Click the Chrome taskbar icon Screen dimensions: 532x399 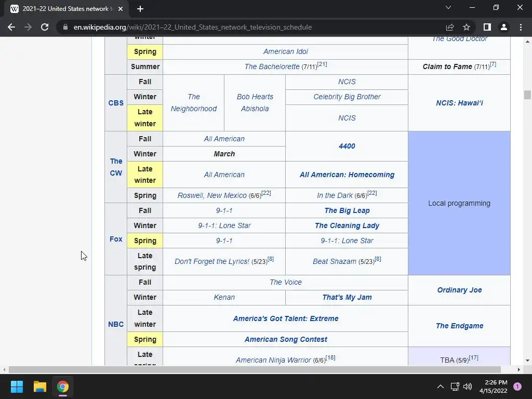pos(63,387)
